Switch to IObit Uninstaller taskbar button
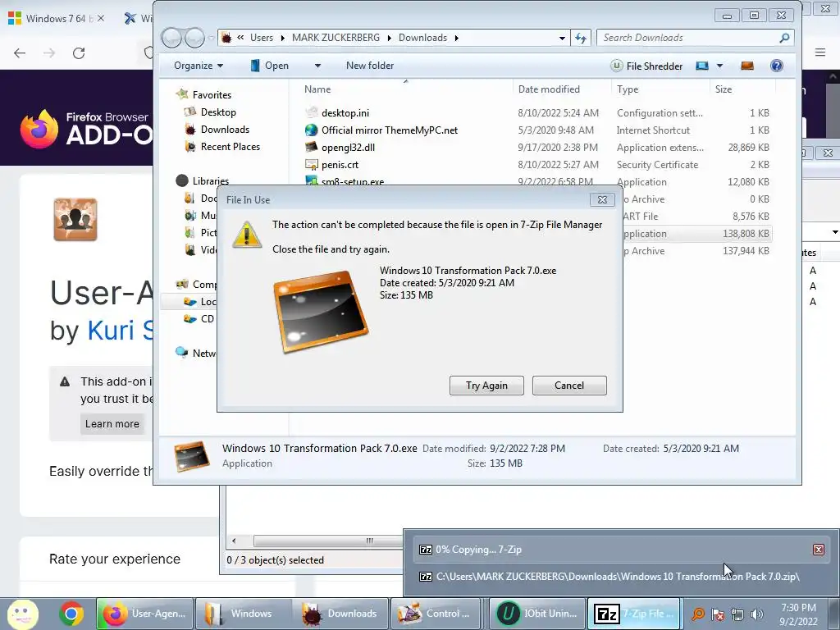Image resolution: width=840 pixels, height=630 pixels. (x=537, y=614)
